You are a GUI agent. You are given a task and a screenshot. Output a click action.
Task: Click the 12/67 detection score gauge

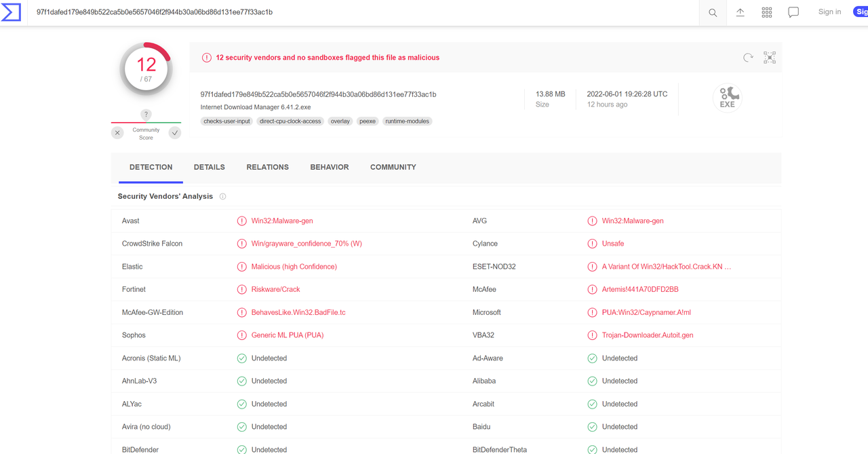[x=146, y=69]
